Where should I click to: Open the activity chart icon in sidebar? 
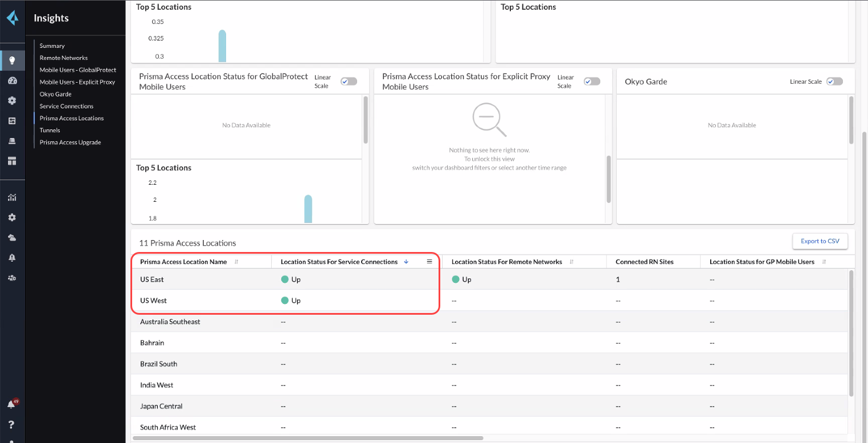tap(12, 197)
